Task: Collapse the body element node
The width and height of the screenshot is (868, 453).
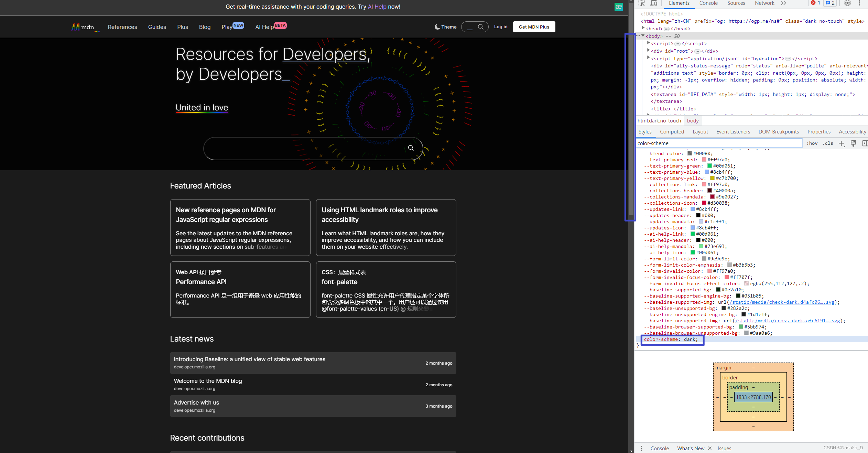Action: click(x=643, y=36)
